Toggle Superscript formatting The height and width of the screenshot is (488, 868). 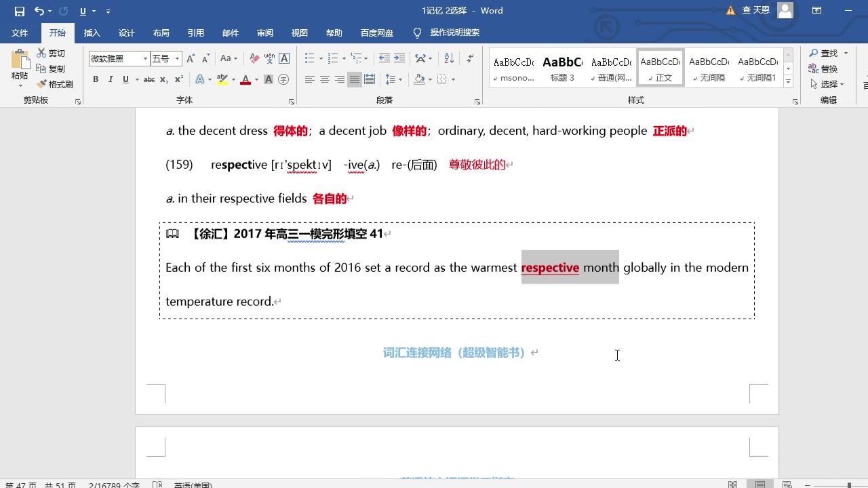(x=179, y=80)
